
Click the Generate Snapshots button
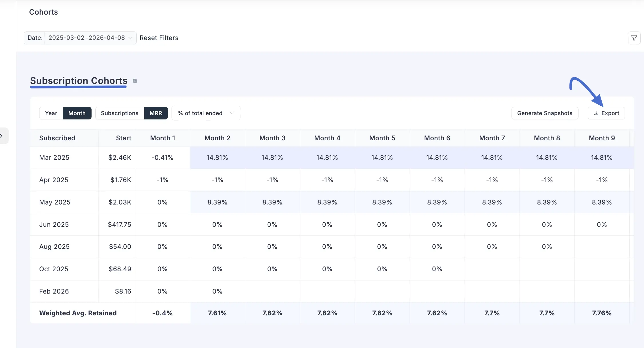click(x=544, y=113)
